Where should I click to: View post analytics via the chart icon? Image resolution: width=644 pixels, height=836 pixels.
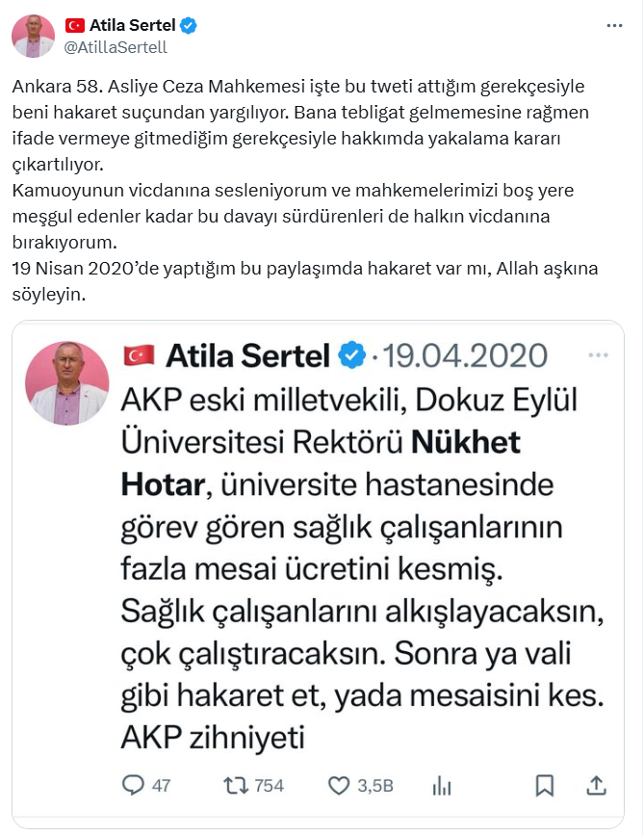(442, 787)
